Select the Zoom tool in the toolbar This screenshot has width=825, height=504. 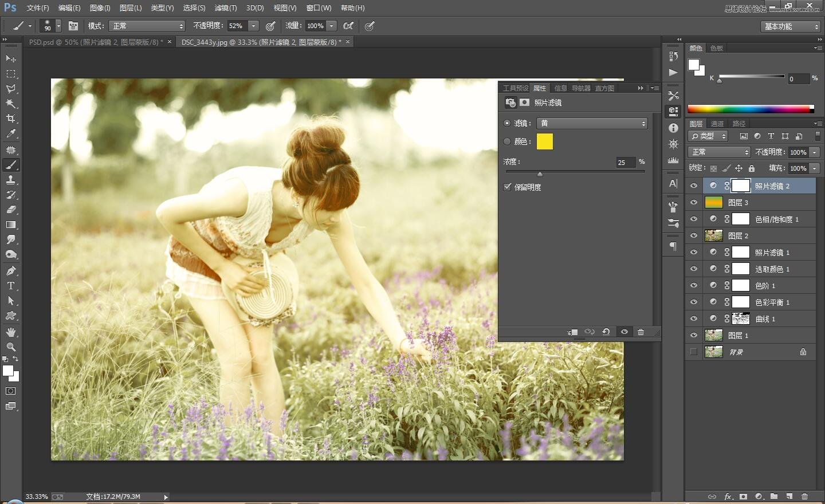pos(10,347)
